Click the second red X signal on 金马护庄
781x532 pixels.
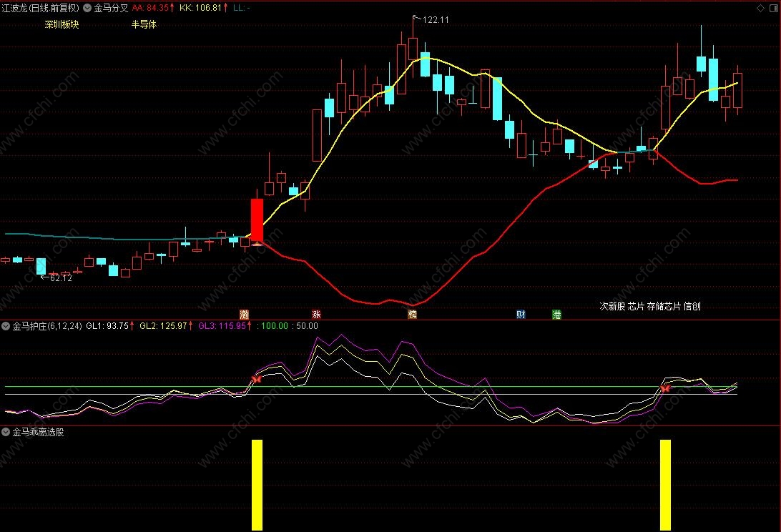[x=665, y=388]
